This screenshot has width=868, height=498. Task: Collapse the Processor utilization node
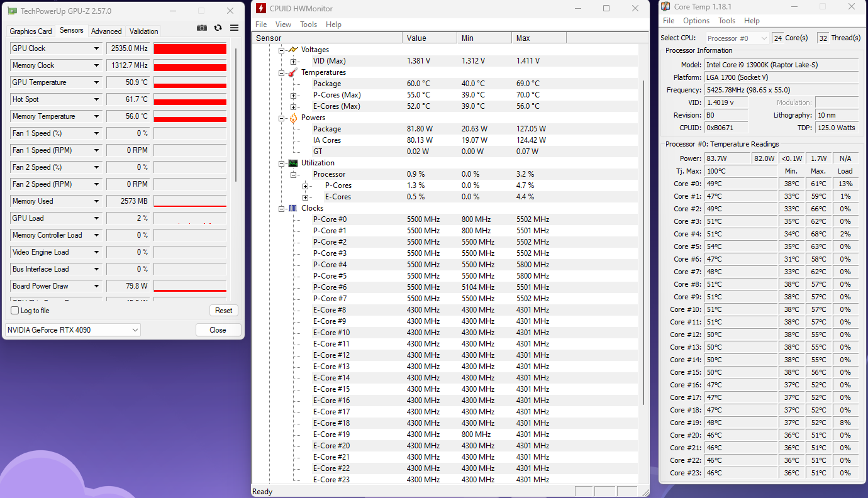[293, 174]
